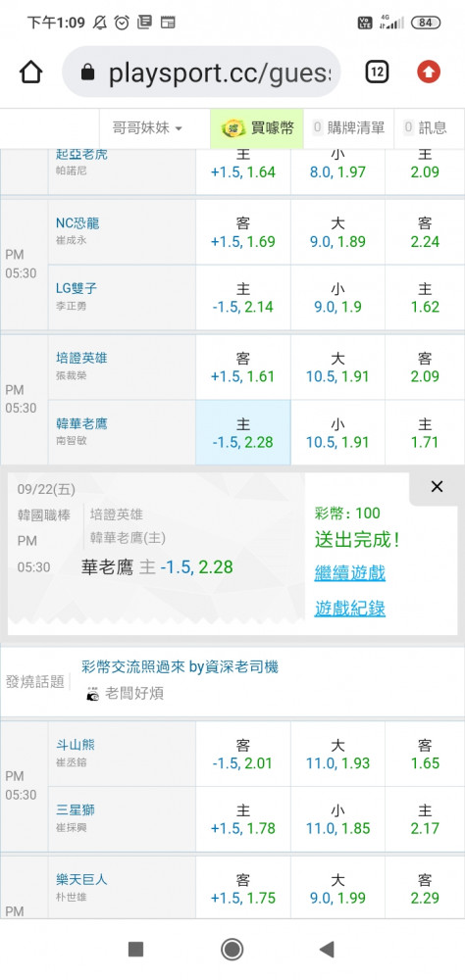Pick 三星獅 主 2.17 moneyline odds

point(425,819)
